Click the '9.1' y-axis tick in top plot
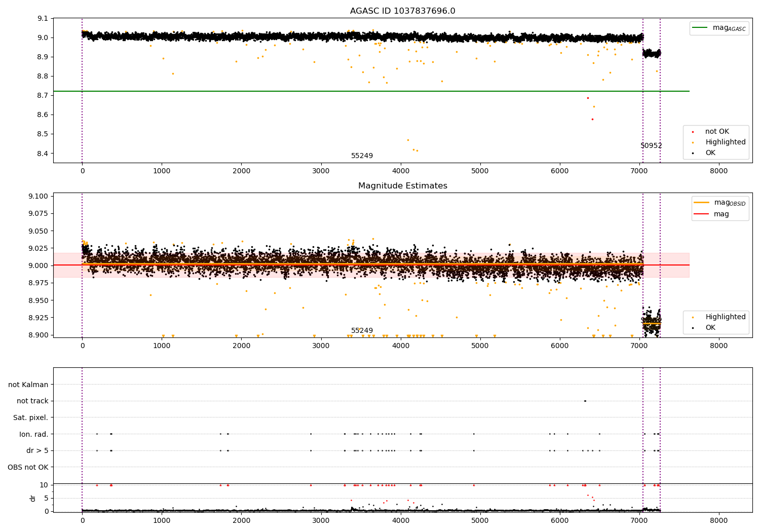The image size is (760, 532). coord(43,19)
